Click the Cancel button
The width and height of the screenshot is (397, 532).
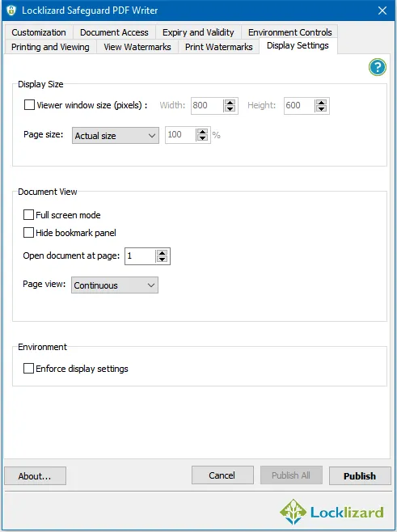coord(222,475)
